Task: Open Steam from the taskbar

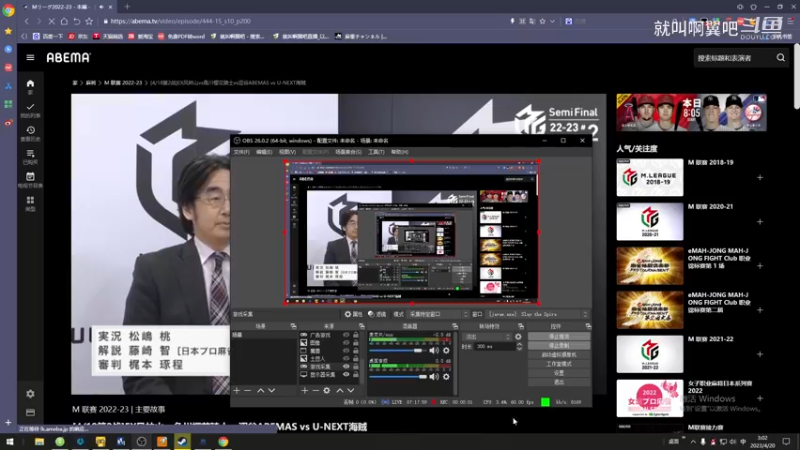Action: (x=182, y=441)
